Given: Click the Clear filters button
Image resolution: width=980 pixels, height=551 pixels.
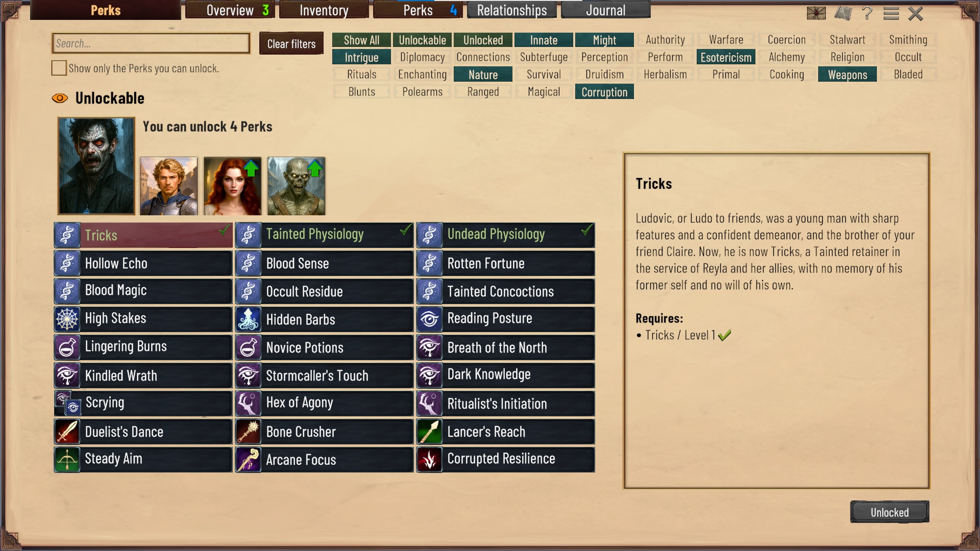Looking at the screenshot, I should pos(291,44).
